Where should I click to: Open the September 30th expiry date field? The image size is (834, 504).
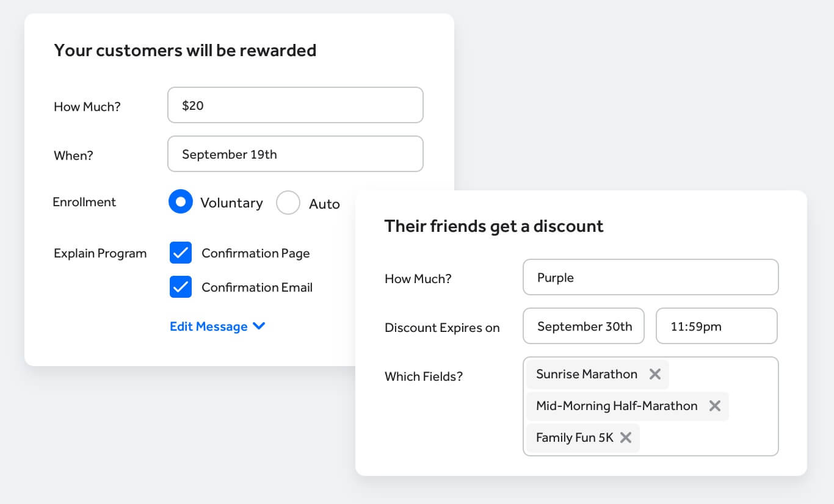(x=584, y=326)
